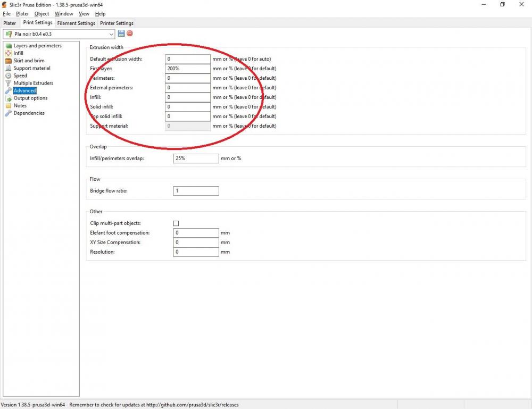
Task: Open the print preset dropdown arrow
Action: click(x=111, y=34)
